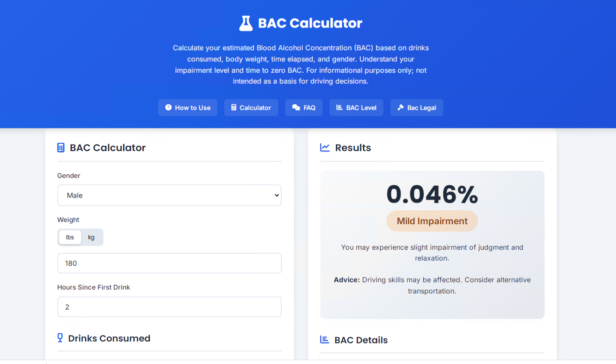The width and height of the screenshot is (616, 364).
Task: Navigate to the Calculator section
Action: tap(251, 107)
